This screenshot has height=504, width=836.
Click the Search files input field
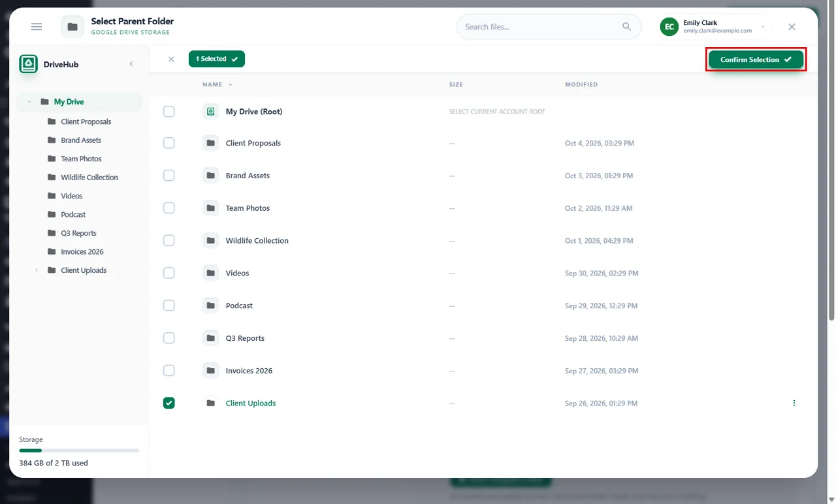[x=549, y=27]
